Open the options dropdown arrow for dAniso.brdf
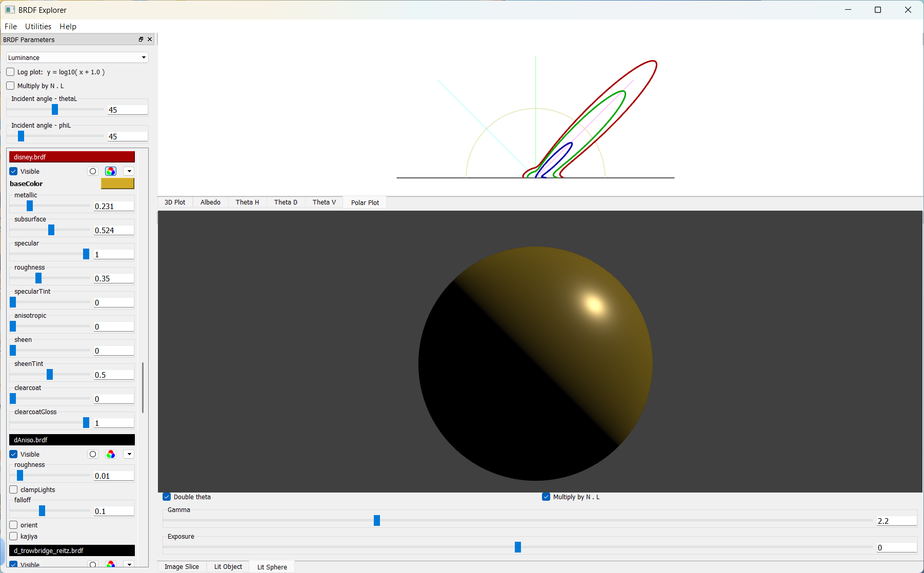The height and width of the screenshot is (573, 924). (x=129, y=454)
